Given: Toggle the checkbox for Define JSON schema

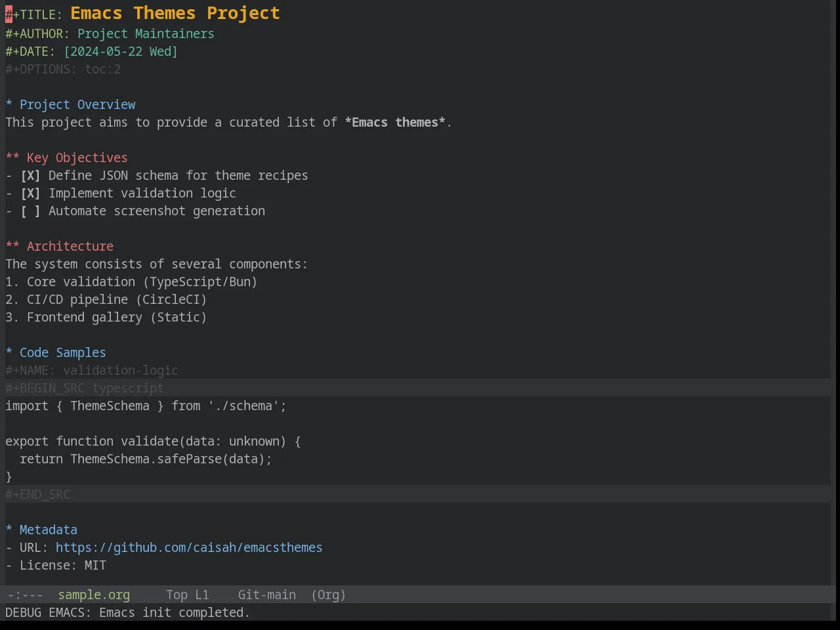Looking at the screenshot, I should tap(30, 175).
